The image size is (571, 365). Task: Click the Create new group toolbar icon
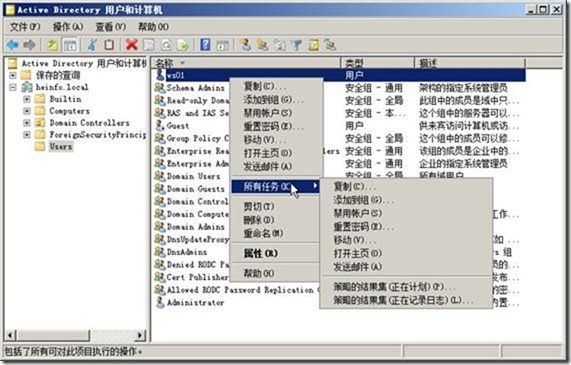point(263,45)
